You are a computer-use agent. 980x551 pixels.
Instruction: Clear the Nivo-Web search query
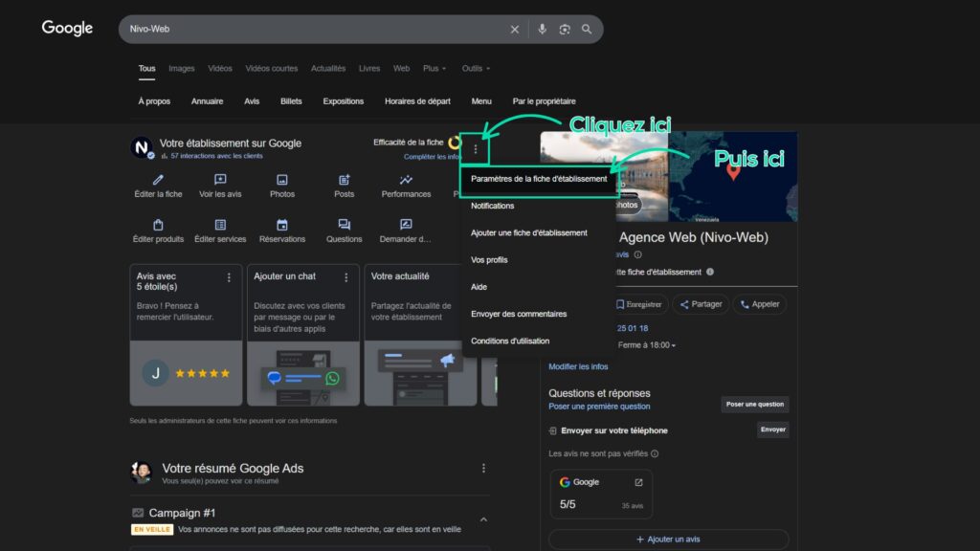[514, 30]
